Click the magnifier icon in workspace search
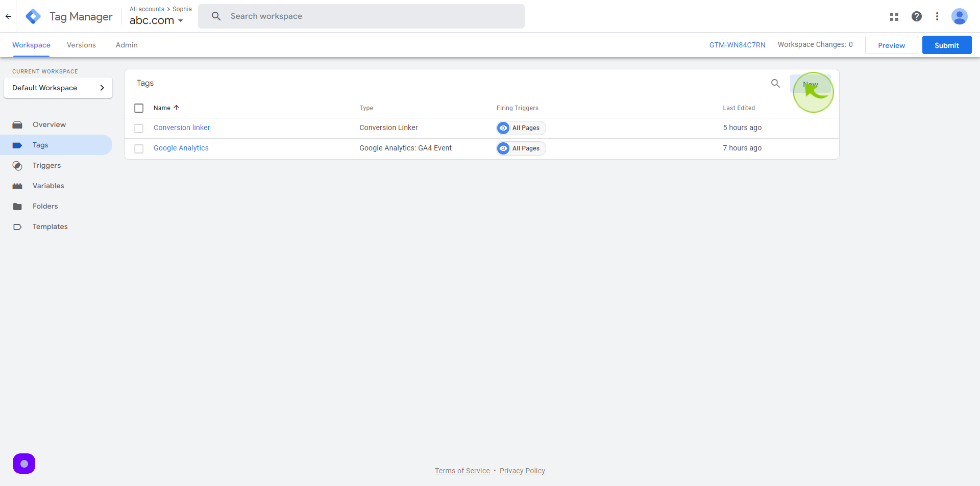The height and width of the screenshot is (486, 980). pyautogui.click(x=216, y=16)
